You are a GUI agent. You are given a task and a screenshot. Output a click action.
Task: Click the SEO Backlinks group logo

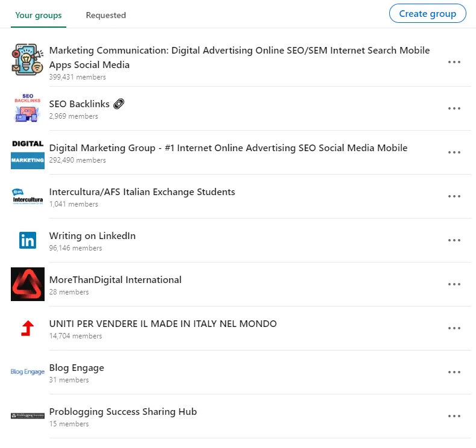[28, 108]
